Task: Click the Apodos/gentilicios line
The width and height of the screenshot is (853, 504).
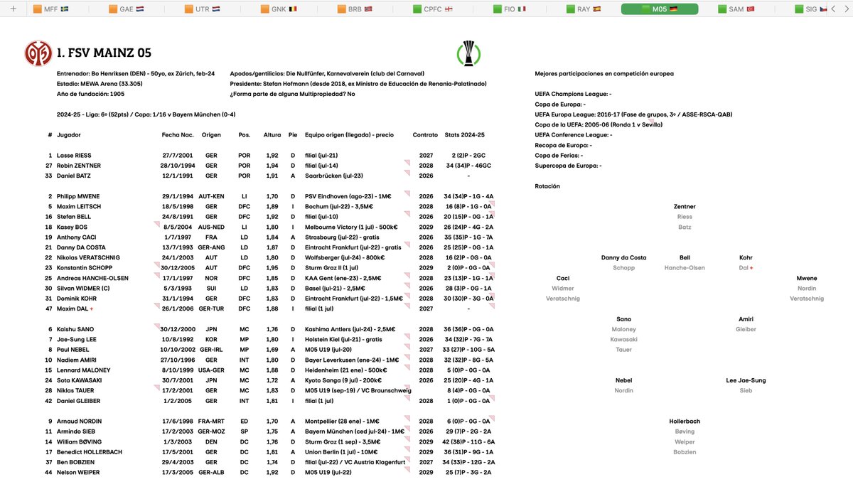Action: [327, 74]
